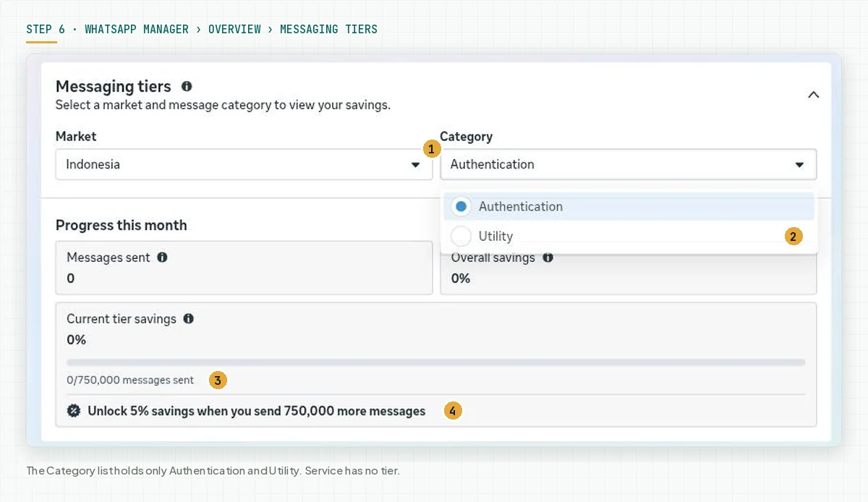Click the verified badge icon beside Unlock 5% savings
The image size is (868, 502).
coord(73,411)
